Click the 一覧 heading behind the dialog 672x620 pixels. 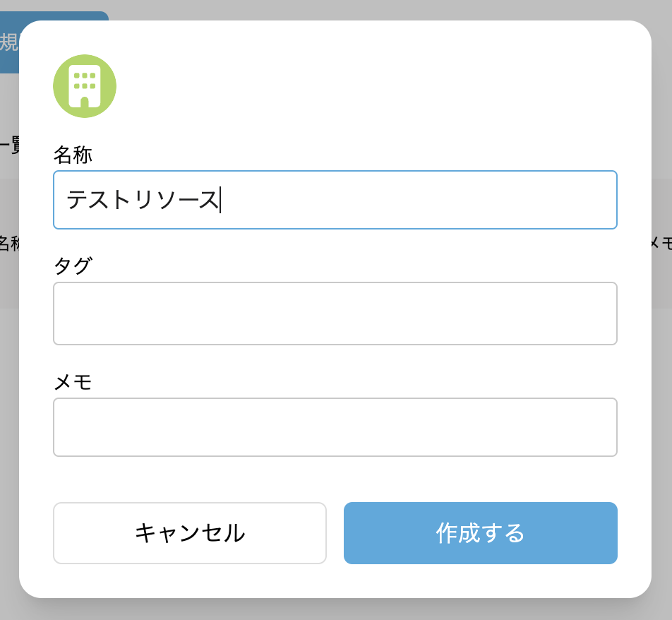tap(8, 145)
